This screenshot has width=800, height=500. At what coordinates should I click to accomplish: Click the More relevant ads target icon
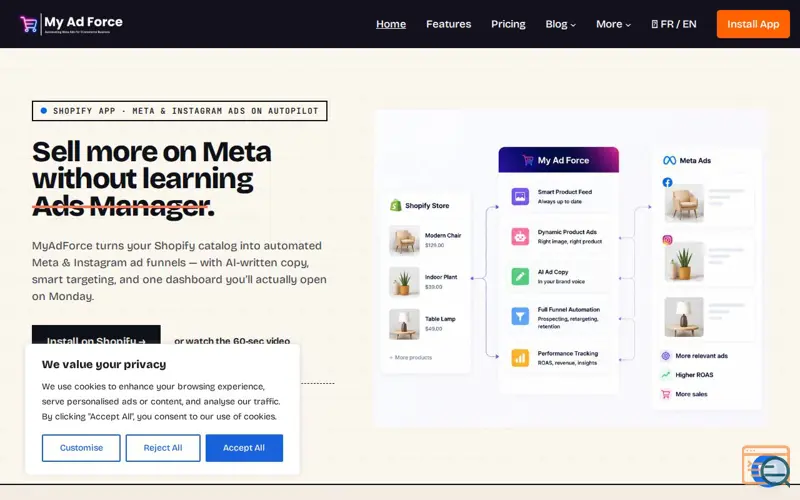(x=666, y=356)
